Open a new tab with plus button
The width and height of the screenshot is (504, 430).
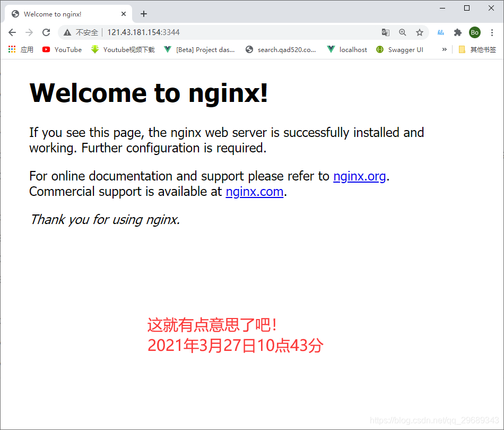coord(144,14)
